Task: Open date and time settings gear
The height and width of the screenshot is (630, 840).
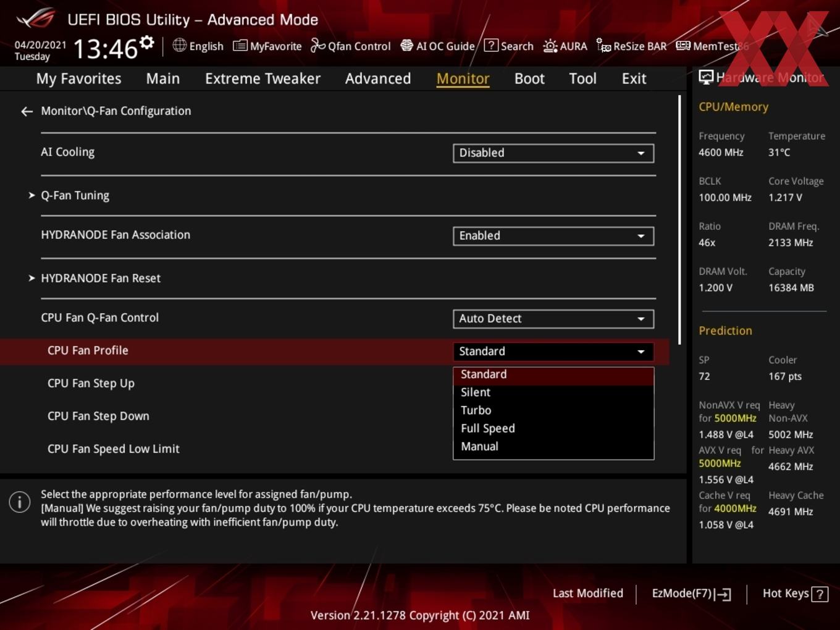Action: coord(147,43)
